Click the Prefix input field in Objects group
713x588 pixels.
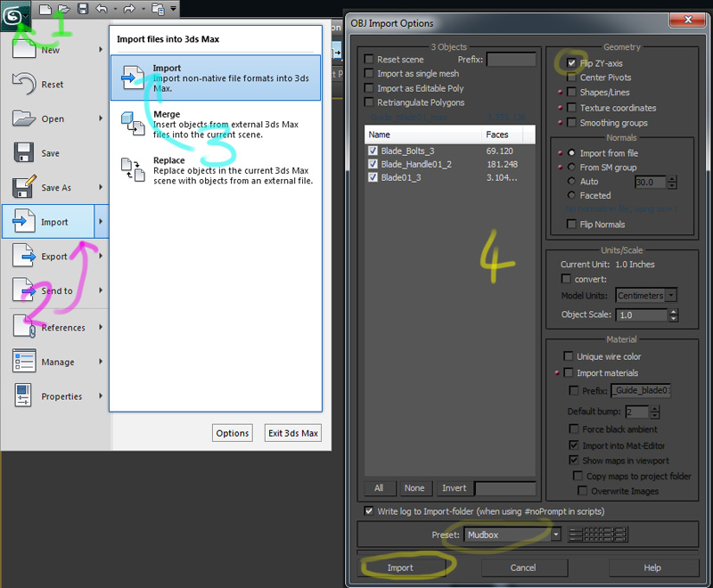click(511, 59)
